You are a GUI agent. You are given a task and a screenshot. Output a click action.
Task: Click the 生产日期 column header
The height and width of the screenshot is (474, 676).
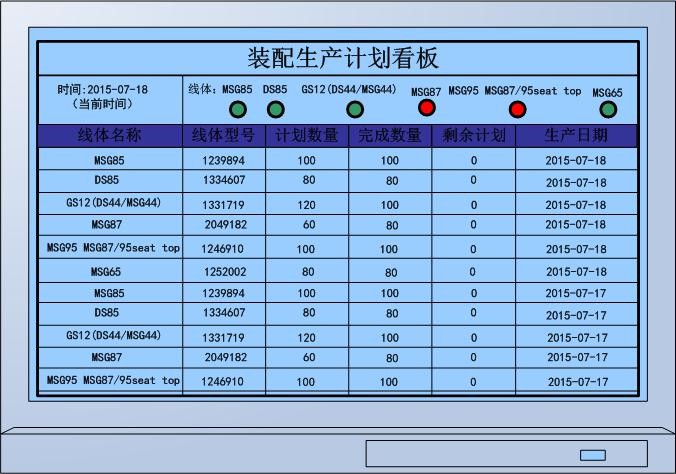click(576, 135)
